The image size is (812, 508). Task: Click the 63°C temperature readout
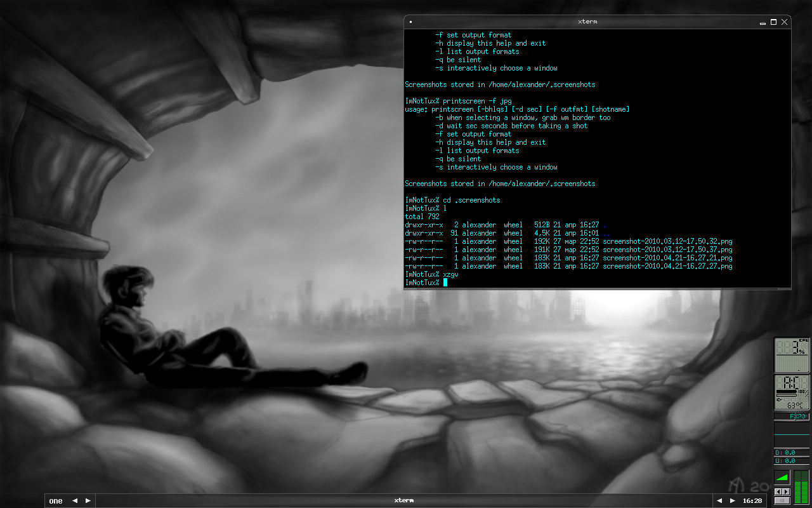[796, 405]
